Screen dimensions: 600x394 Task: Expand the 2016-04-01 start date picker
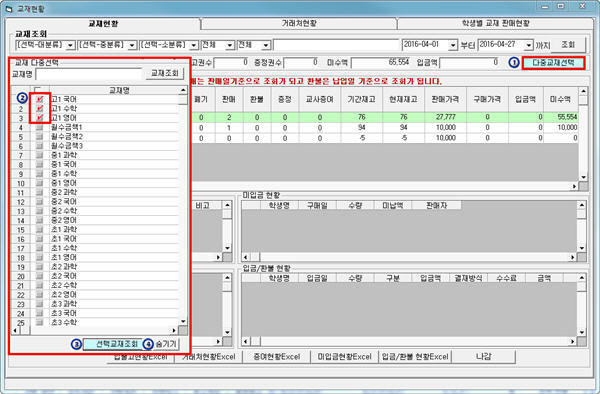coord(453,45)
